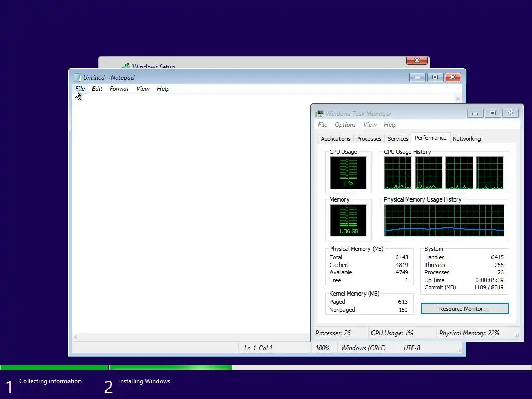The width and height of the screenshot is (532, 399).
Task: Click 'Physical Memory: 22%' status entry
Action: coord(469,333)
